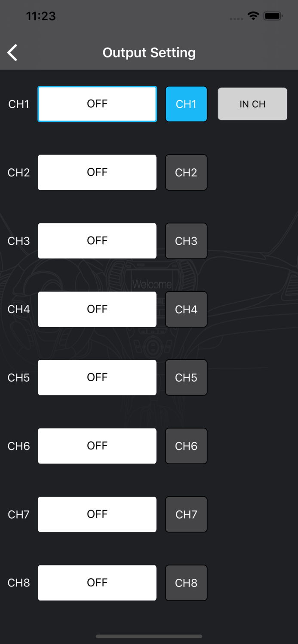Open the CH8 output OFF selector
The height and width of the screenshot is (644, 298).
click(97, 583)
